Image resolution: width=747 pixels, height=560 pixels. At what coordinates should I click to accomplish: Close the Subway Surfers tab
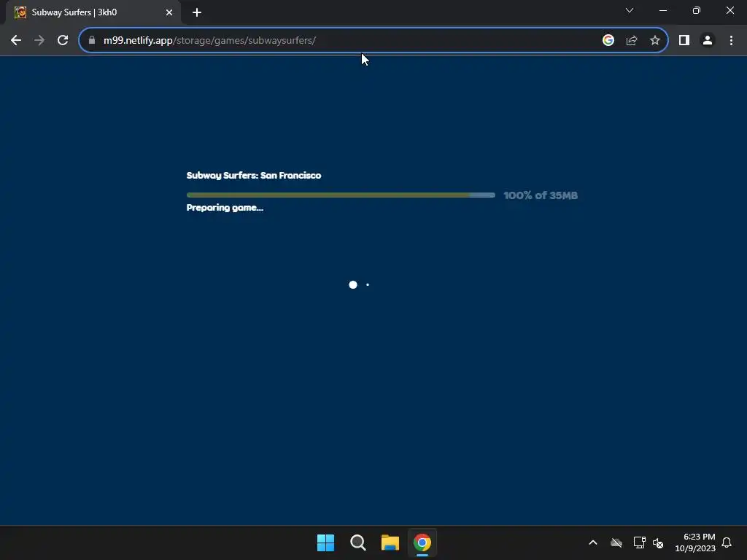click(x=169, y=12)
